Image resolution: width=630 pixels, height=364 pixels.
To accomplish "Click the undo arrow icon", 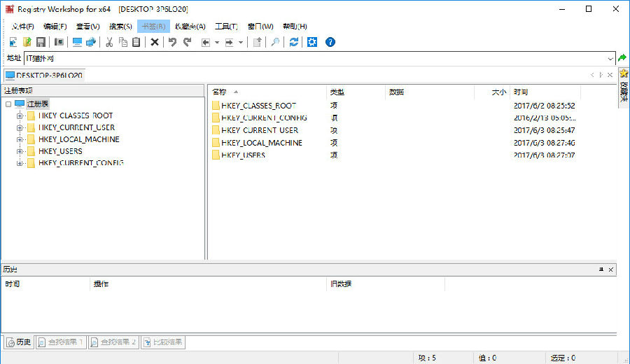I will (173, 42).
